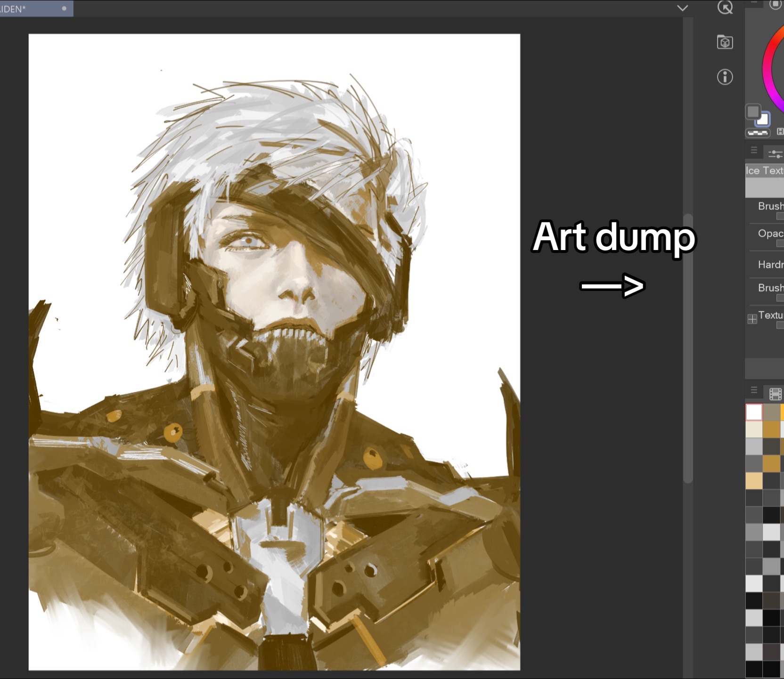Click the Texture setting label
The image size is (784, 679).
[771, 315]
